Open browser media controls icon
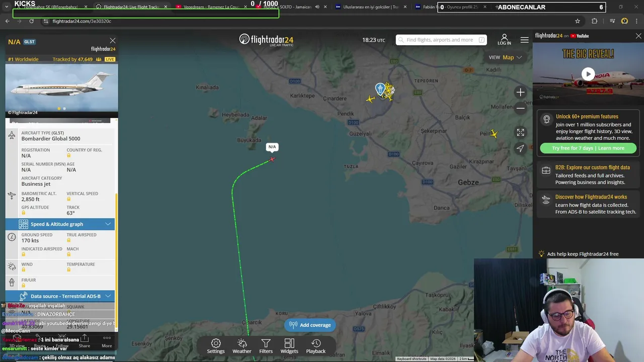This screenshot has width=644, height=362. click(612, 21)
